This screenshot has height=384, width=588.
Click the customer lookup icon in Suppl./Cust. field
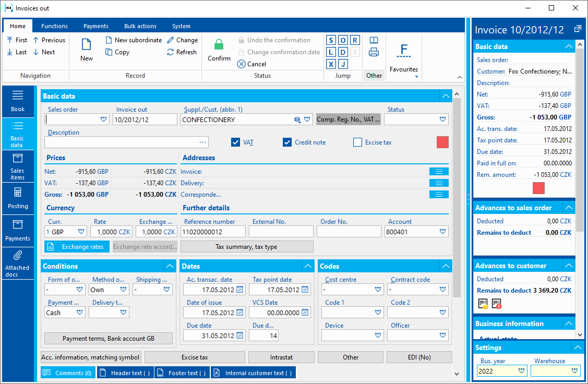pyautogui.click(x=297, y=119)
